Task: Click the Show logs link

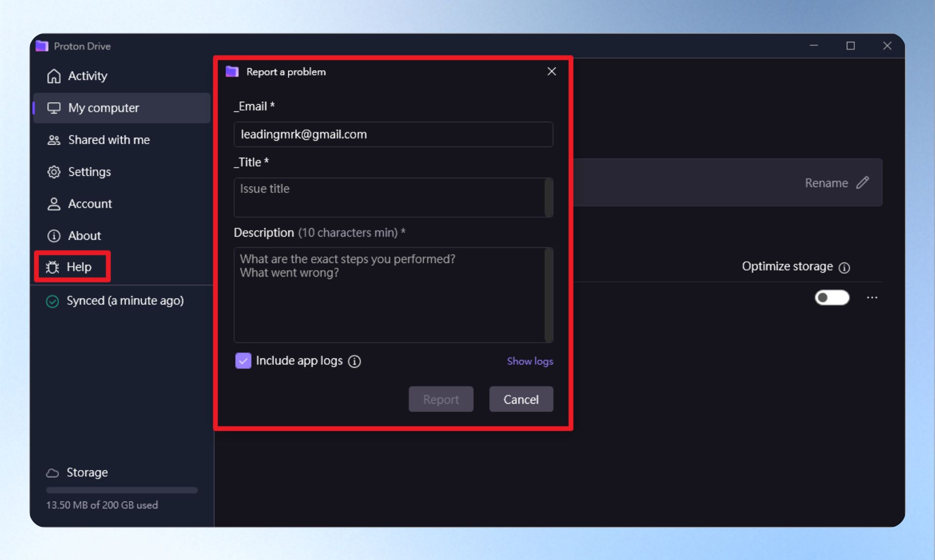Action: (x=530, y=361)
